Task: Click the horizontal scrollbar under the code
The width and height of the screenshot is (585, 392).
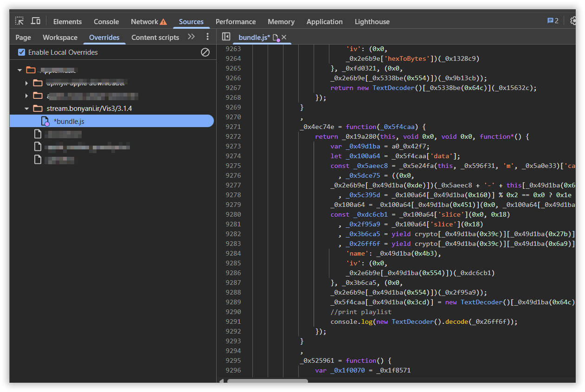Action: point(267,381)
